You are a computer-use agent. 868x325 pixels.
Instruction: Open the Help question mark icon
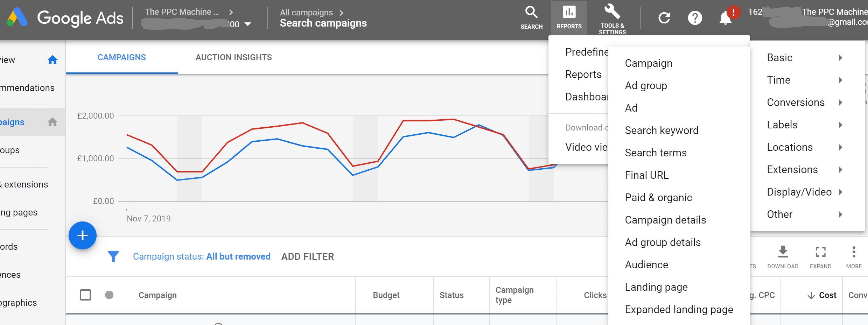pyautogui.click(x=695, y=18)
